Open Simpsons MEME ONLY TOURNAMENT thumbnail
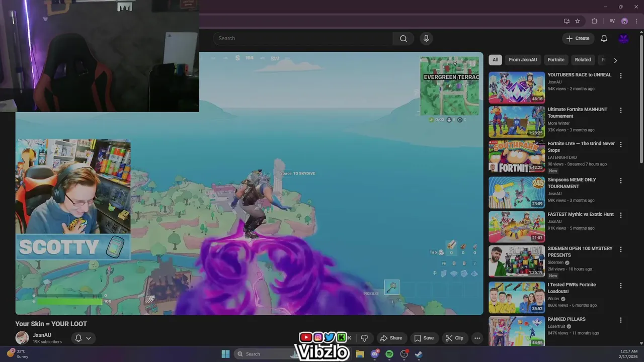Image resolution: width=644 pixels, height=362 pixels. [x=517, y=192]
